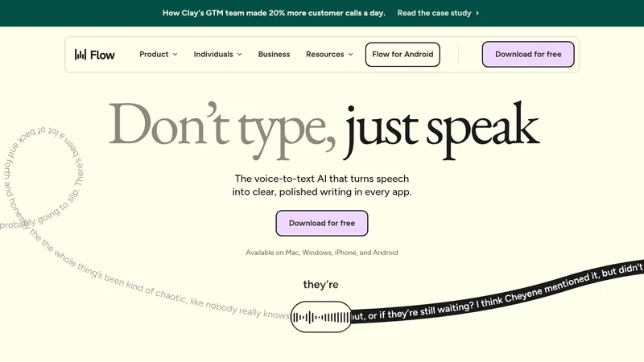The image size is (644, 362).
Task: Click the case study arrow chevron
Action: [477, 13]
